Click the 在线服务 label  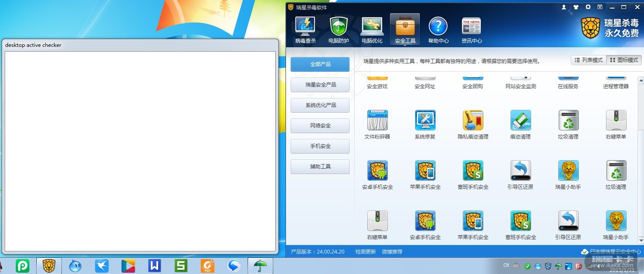(568, 87)
